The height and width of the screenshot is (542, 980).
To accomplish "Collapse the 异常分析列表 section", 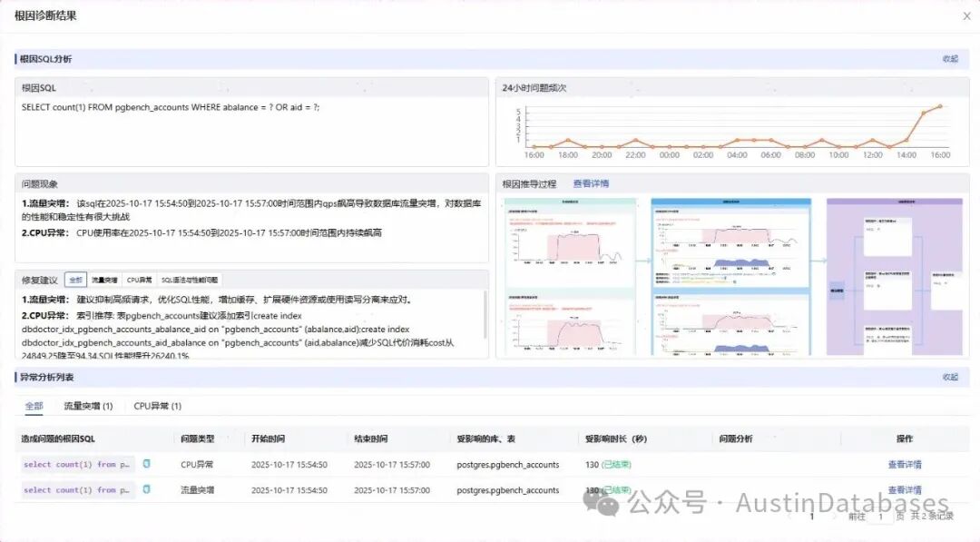I will click(x=950, y=377).
